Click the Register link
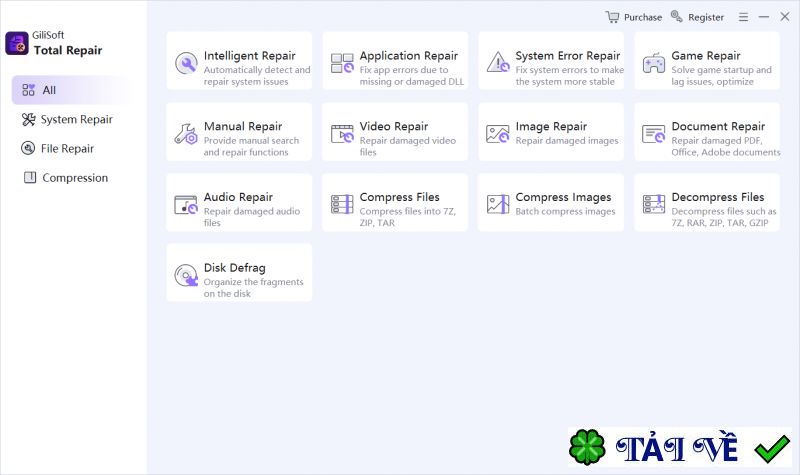Image resolution: width=800 pixels, height=475 pixels. pyautogui.click(x=706, y=17)
